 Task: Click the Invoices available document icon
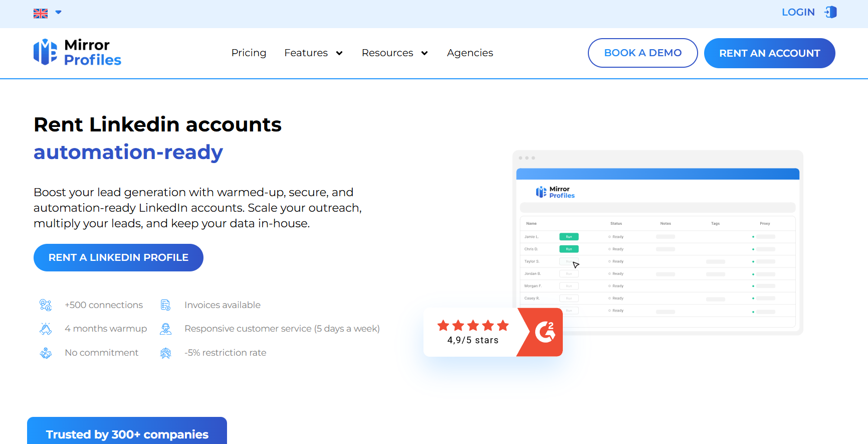click(165, 305)
